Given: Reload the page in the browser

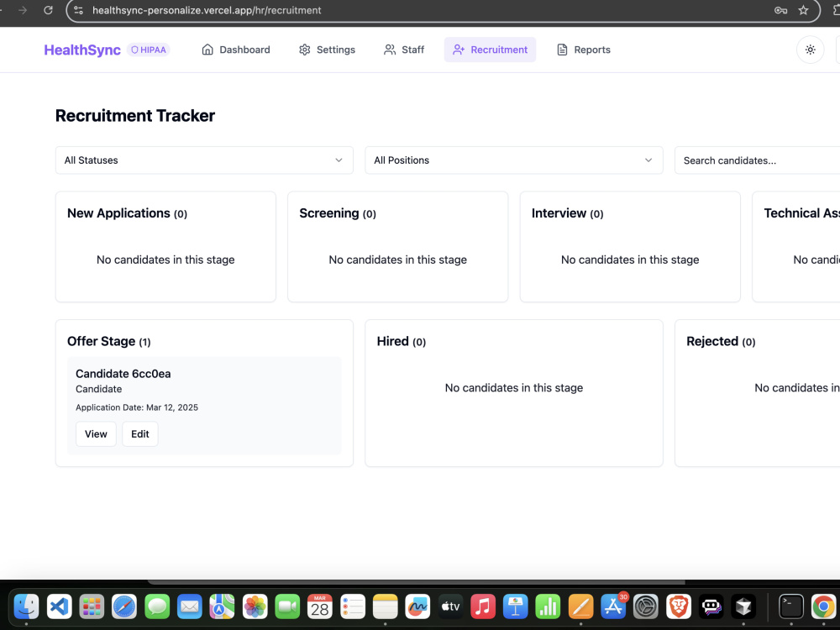Looking at the screenshot, I should [x=48, y=10].
